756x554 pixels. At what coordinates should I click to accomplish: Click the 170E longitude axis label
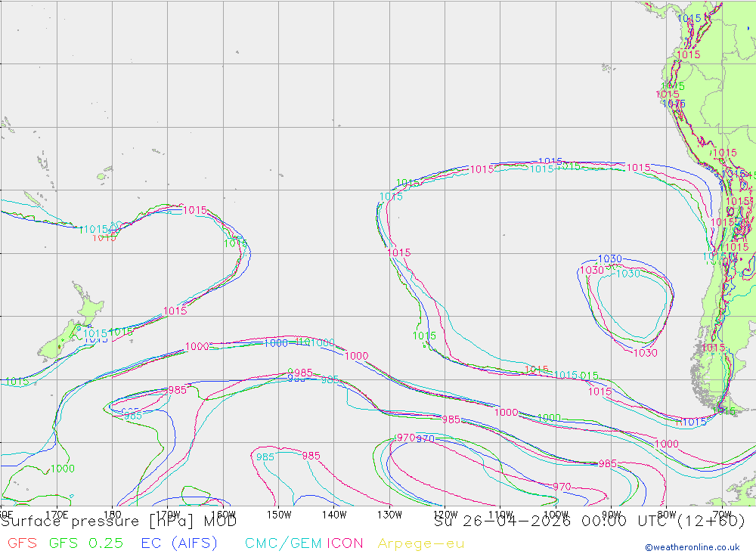point(57,515)
